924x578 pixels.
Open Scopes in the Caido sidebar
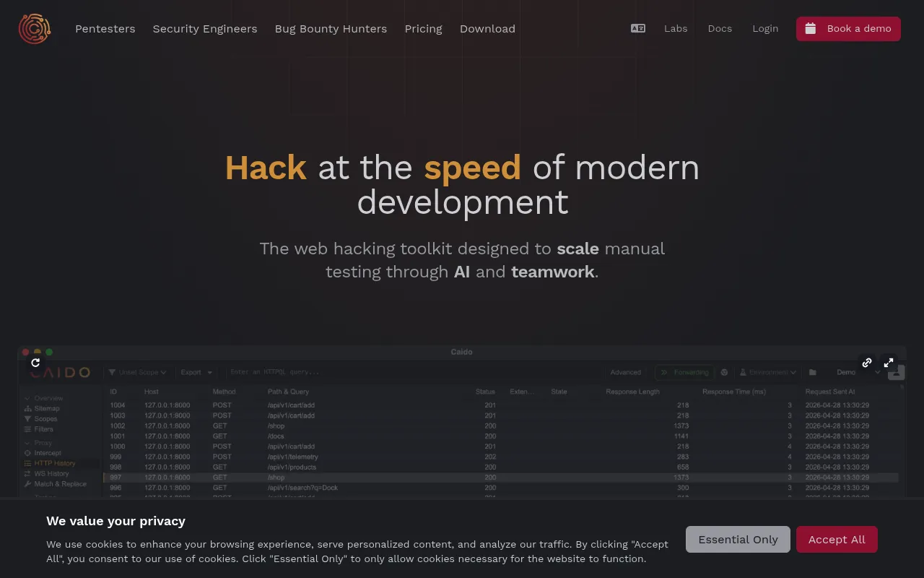pos(40,419)
